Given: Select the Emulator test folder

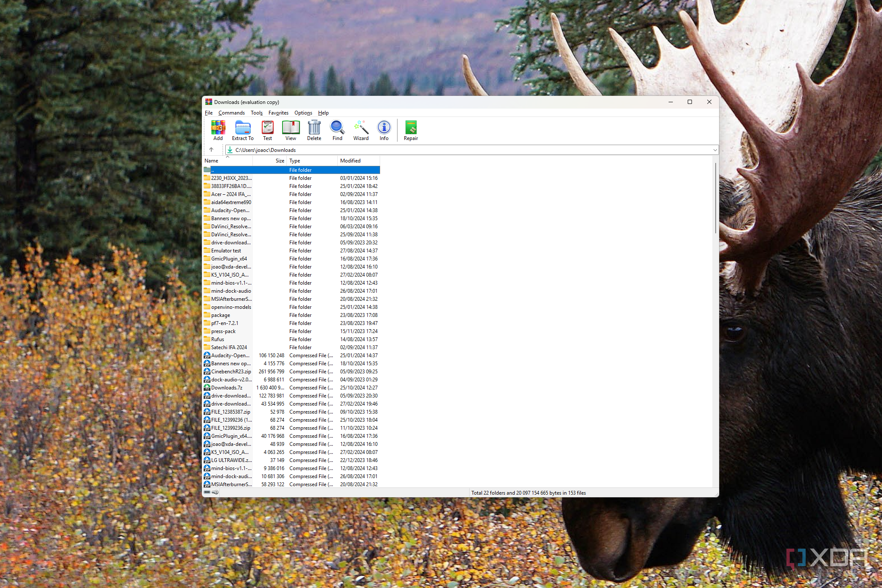Looking at the screenshot, I should click(x=226, y=251).
